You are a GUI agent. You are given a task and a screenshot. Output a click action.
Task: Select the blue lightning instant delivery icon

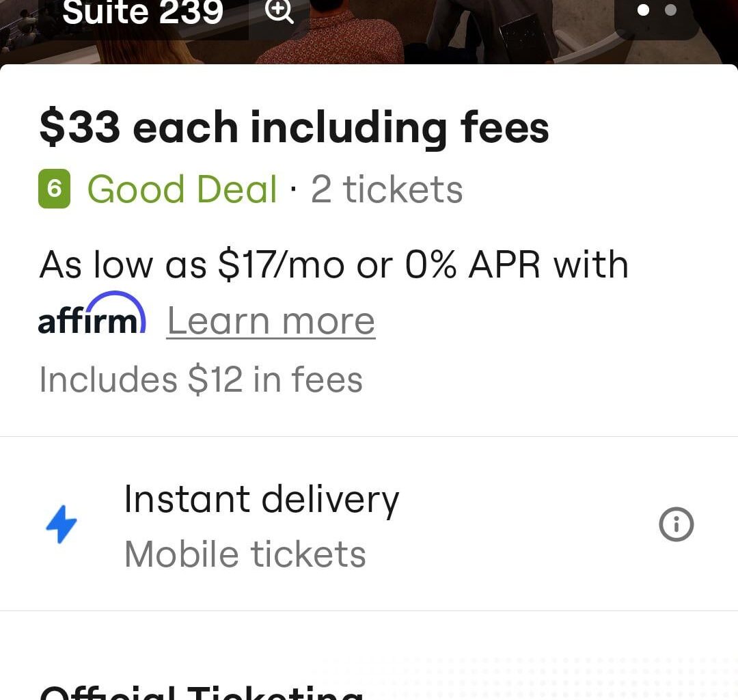(x=62, y=524)
